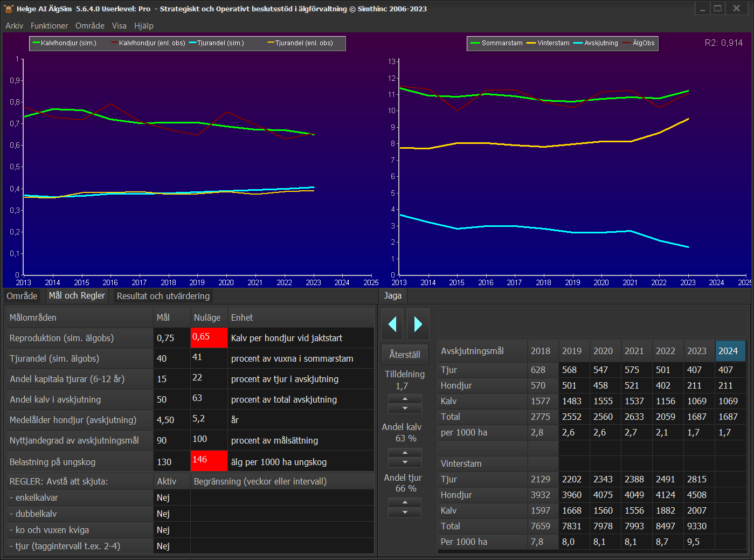Viewport: 754px width, 560px height.
Task: Click Total avskjutning 1687 for 2024
Action: (731, 417)
